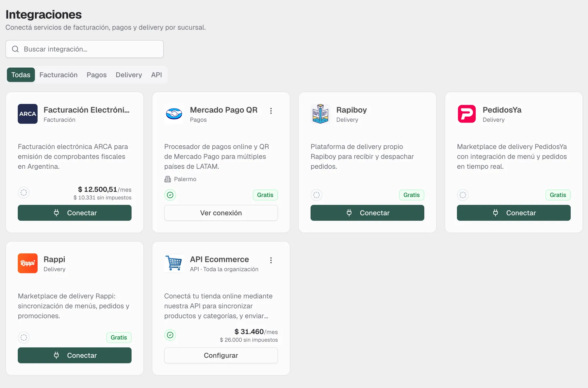Connect the Rappi integration
This screenshot has width=588, height=388.
click(74, 355)
